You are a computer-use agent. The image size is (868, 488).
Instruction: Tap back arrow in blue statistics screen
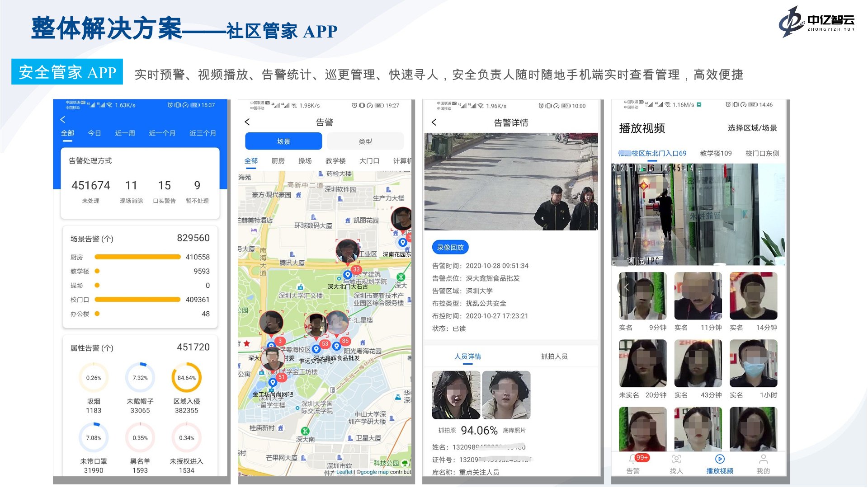click(63, 120)
